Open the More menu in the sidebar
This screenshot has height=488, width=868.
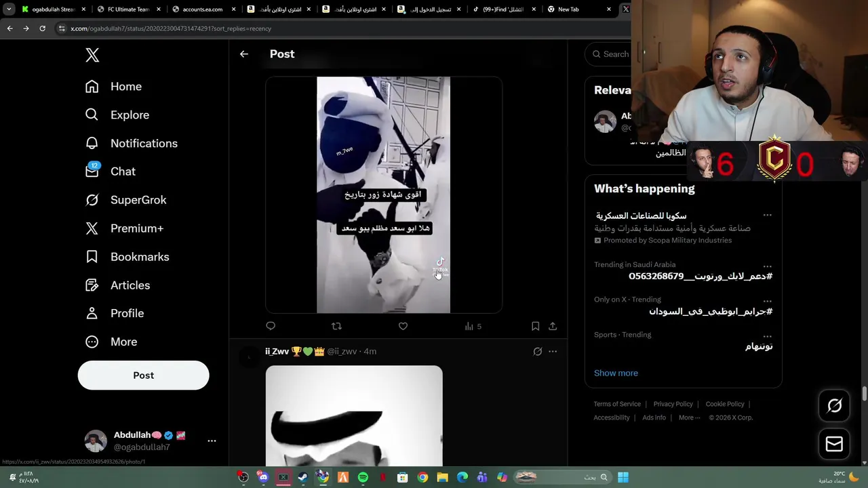tap(111, 342)
